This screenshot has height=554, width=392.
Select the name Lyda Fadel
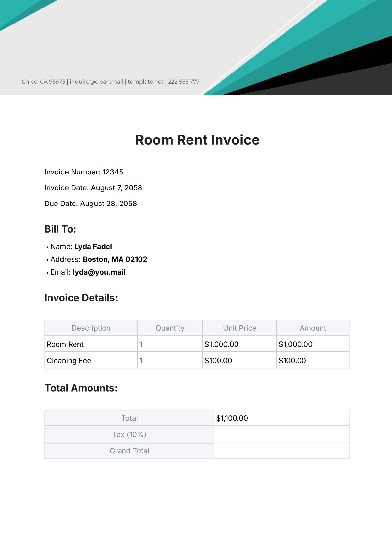click(93, 247)
